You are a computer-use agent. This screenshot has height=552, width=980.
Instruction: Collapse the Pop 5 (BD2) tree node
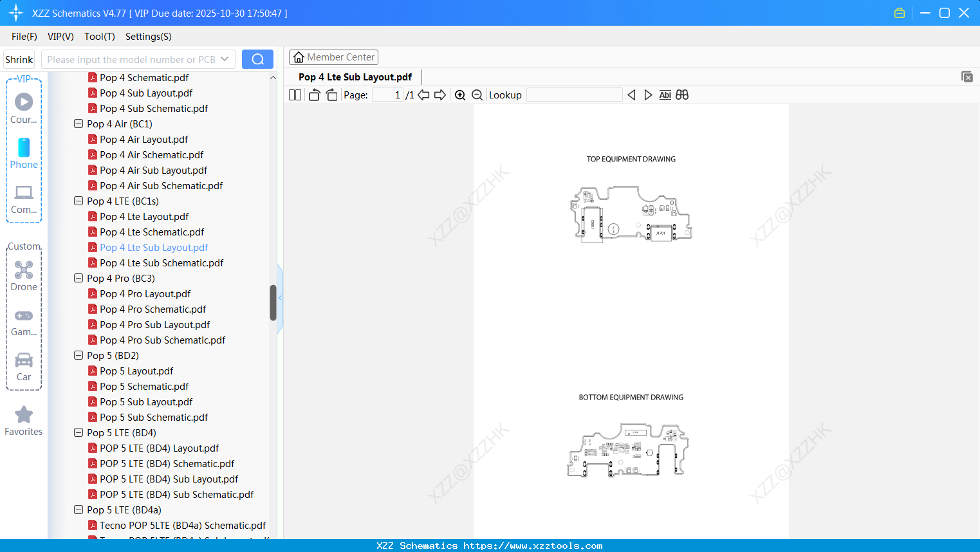pyautogui.click(x=78, y=355)
